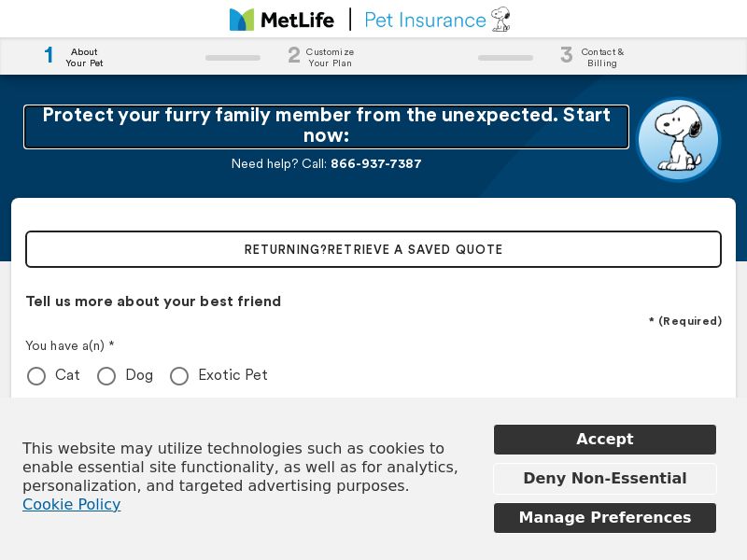Choose Exotic Pet as your pet type
This screenshot has height=560, width=747.
click(179, 376)
